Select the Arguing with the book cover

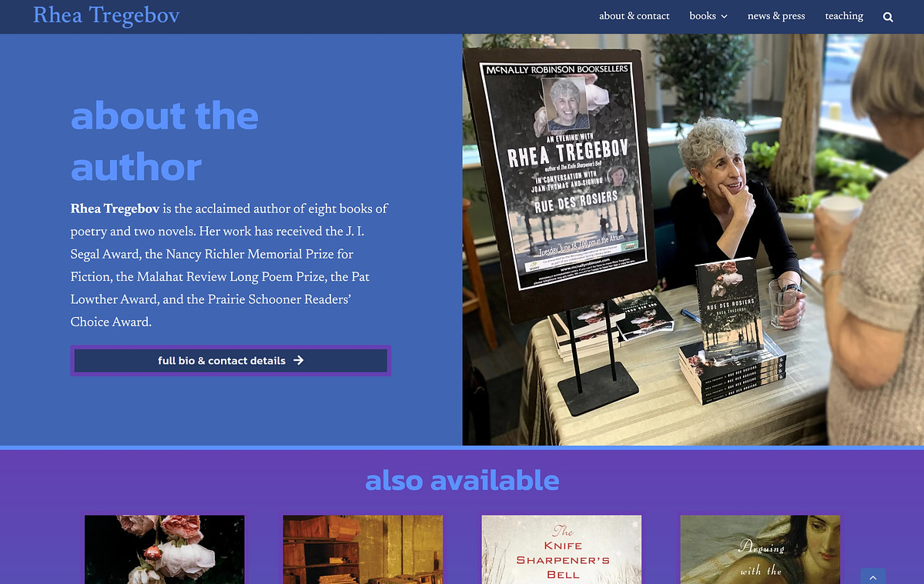(x=760, y=549)
